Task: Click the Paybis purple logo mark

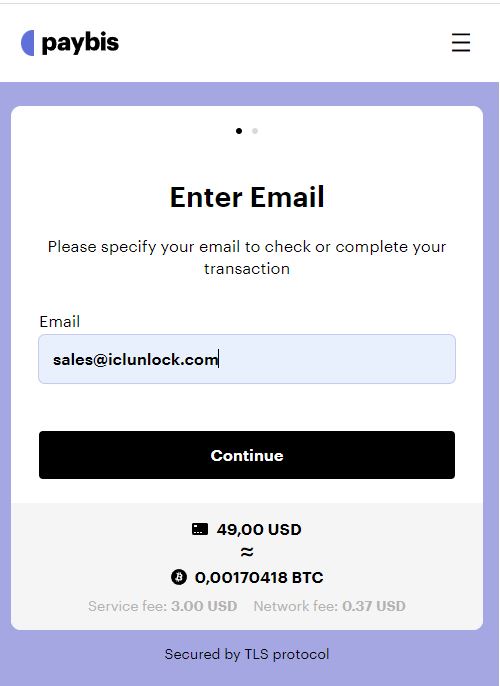Action: pyautogui.click(x=28, y=43)
